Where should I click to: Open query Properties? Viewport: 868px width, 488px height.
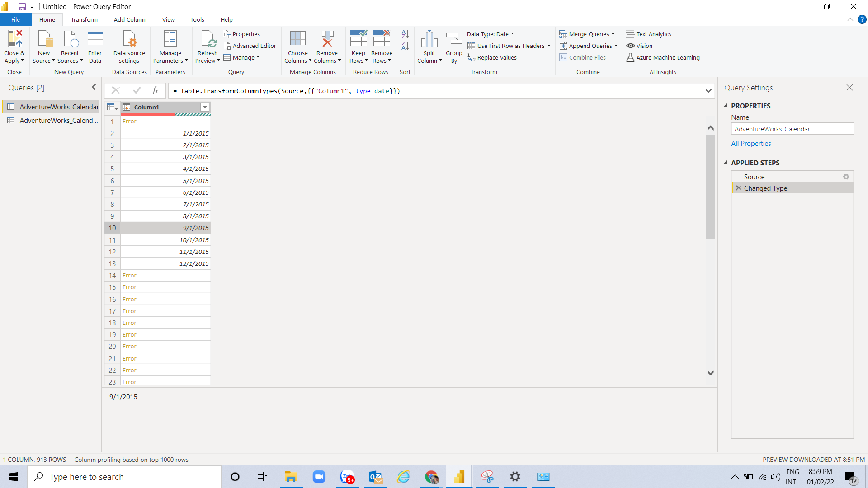point(241,34)
